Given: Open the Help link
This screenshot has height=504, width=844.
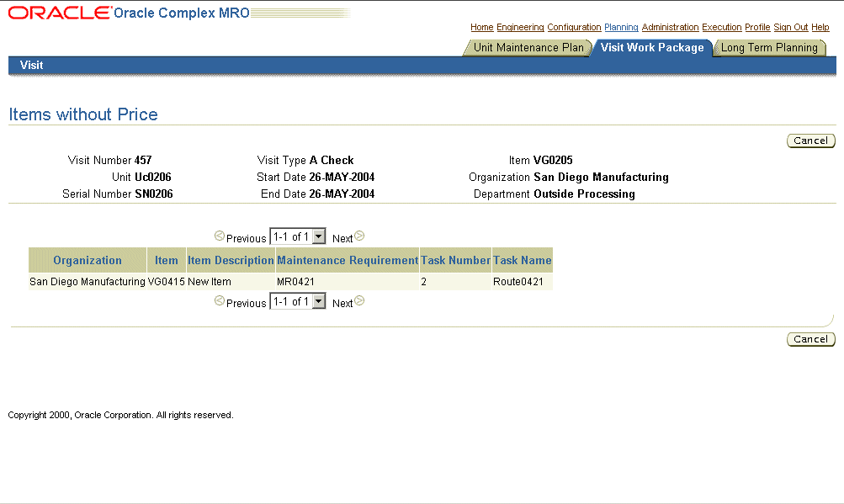Looking at the screenshot, I should (820, 27).
